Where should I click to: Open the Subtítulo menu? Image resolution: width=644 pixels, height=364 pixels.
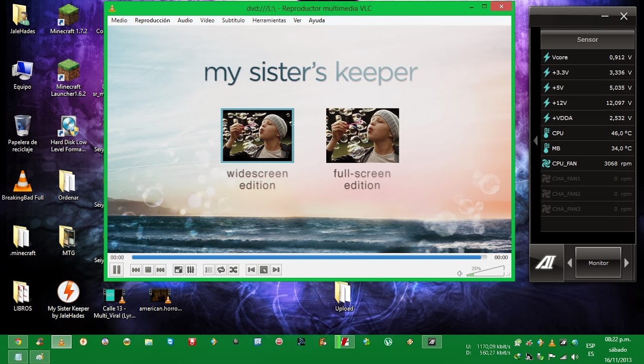[233, 20]
